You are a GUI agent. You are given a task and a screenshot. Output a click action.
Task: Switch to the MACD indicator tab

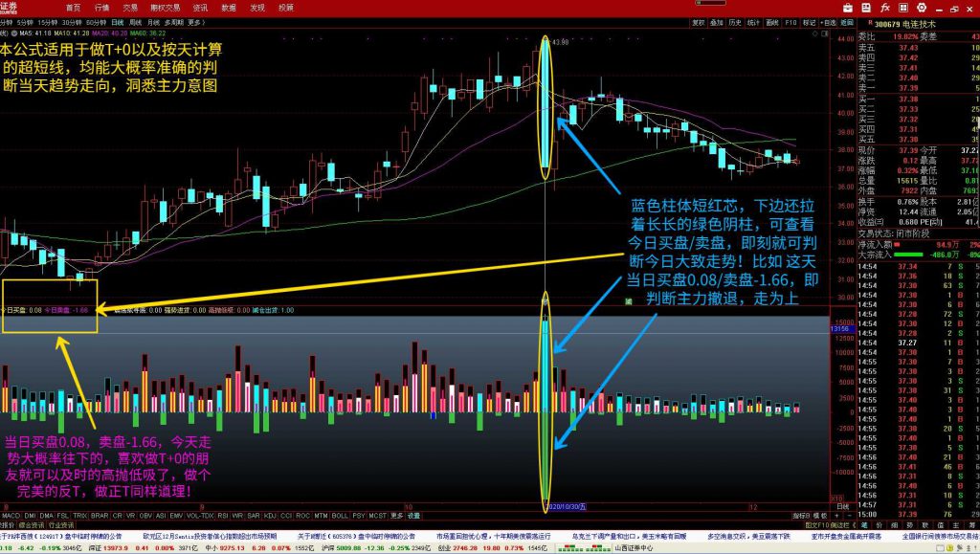pyautogui.click(x=11, y=516)
